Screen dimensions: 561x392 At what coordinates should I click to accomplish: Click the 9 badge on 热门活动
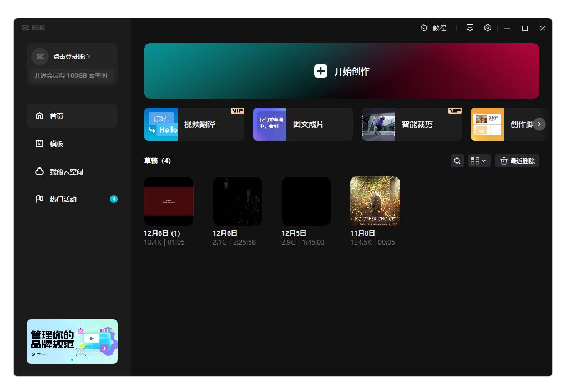[114, 199]
